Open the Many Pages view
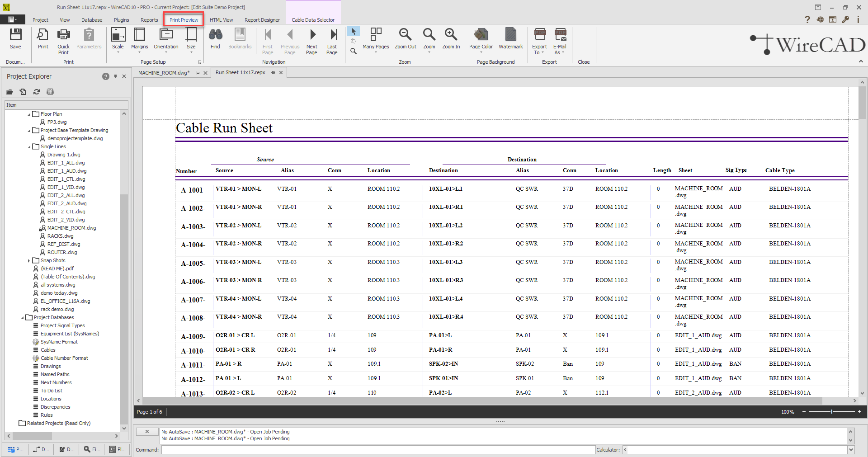The image size is (868, 457). tap(376, 40)
